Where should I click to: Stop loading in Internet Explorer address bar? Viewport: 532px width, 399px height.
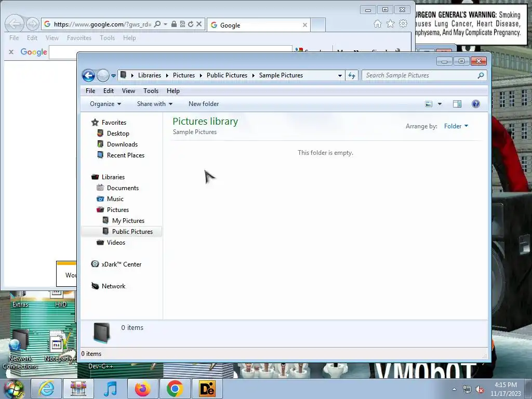199,24
